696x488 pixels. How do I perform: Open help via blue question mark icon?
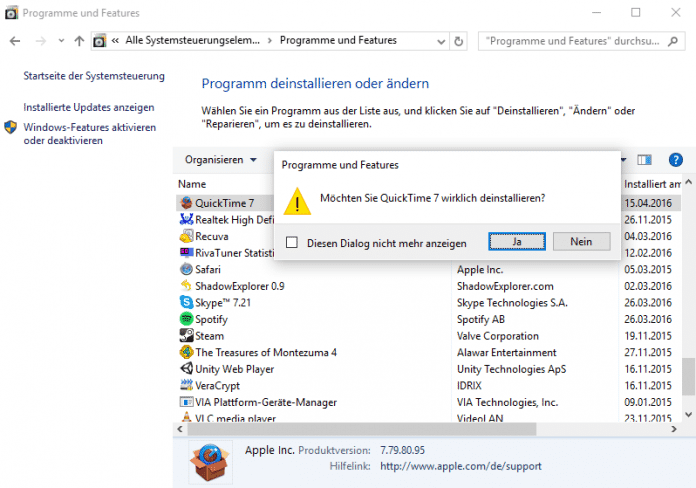[675, 160]
